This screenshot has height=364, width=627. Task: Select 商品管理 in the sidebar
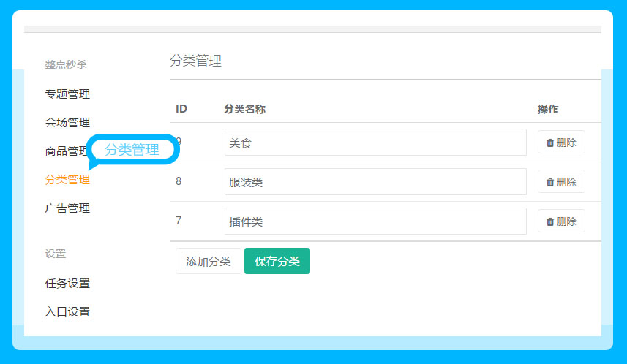point(66,151)
